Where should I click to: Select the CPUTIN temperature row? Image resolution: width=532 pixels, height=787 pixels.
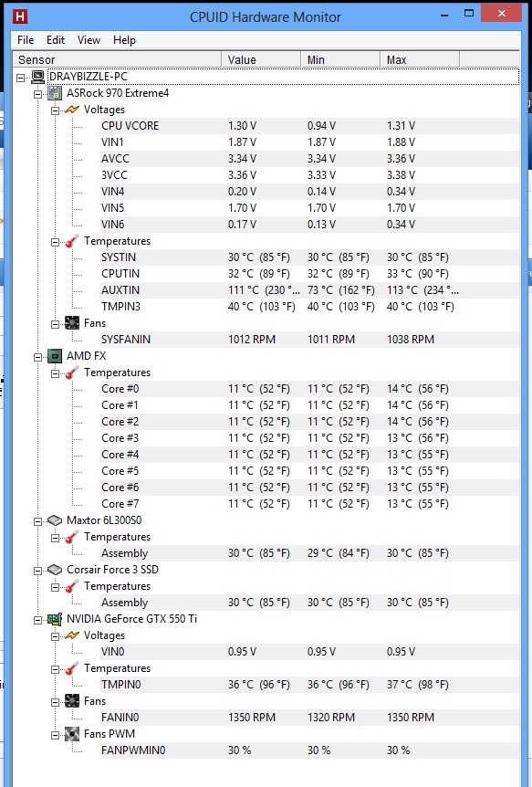308,274
